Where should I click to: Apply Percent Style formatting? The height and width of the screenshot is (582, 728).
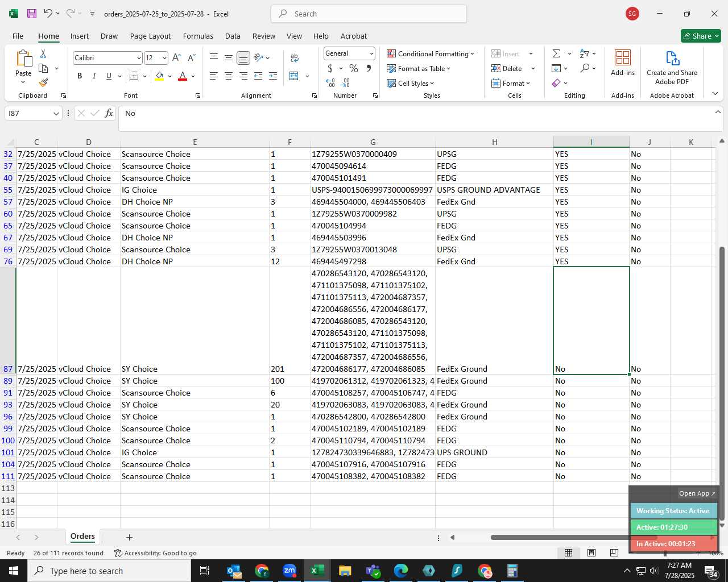click(354, 68)
